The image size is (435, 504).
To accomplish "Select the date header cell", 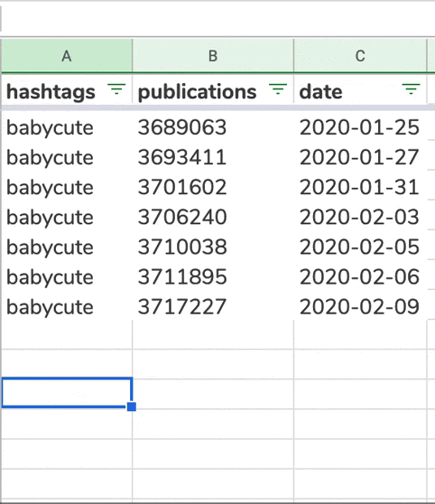I will pyautogui.click(x=360, y=91).
